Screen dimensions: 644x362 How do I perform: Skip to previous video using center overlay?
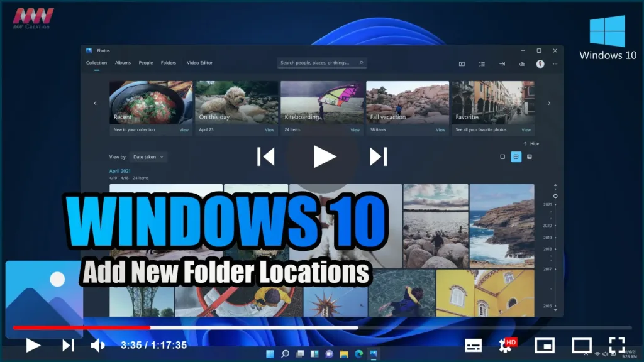click(266, 156)
